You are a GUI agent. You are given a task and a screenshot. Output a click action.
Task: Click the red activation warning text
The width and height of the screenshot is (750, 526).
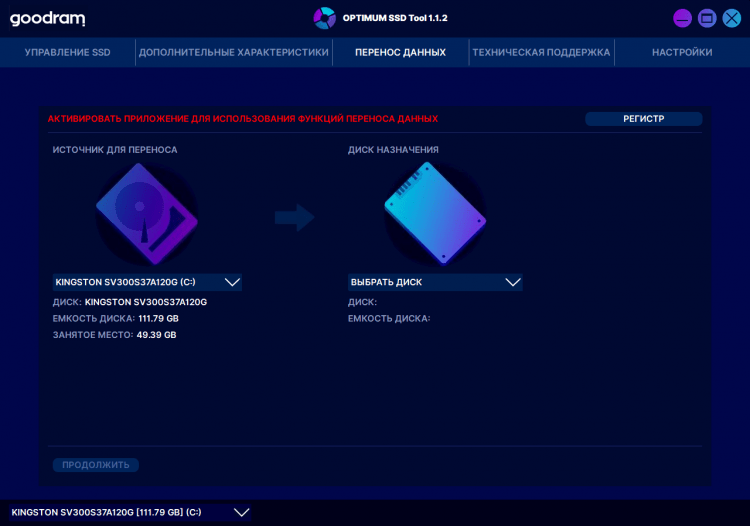click(x=243, y=119)
